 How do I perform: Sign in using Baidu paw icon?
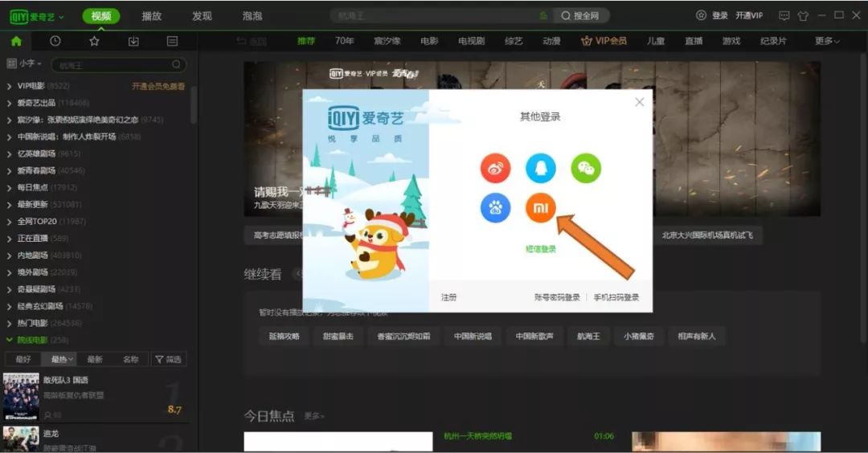point(495,208)
